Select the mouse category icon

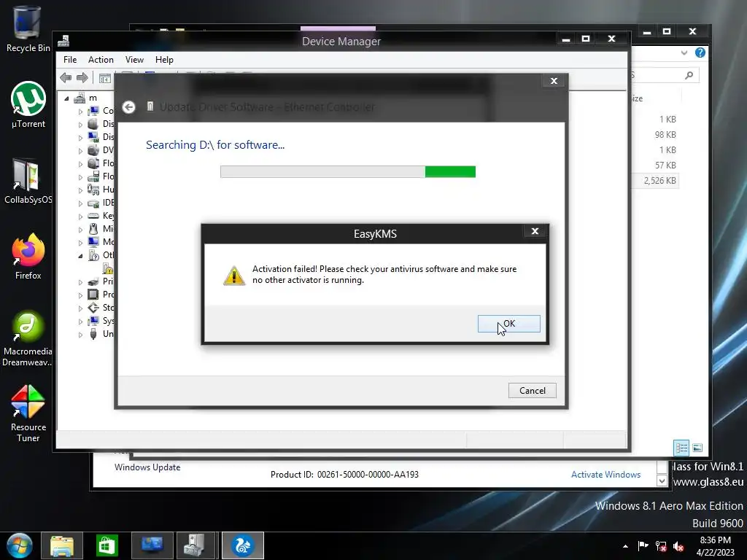click(x=93, y=229)
